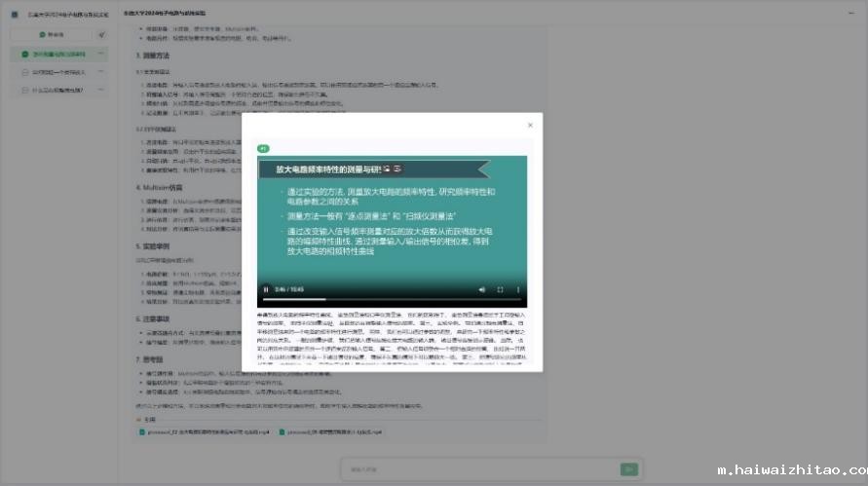
Task: Open options for the third conversation
Action: (103, 90)
